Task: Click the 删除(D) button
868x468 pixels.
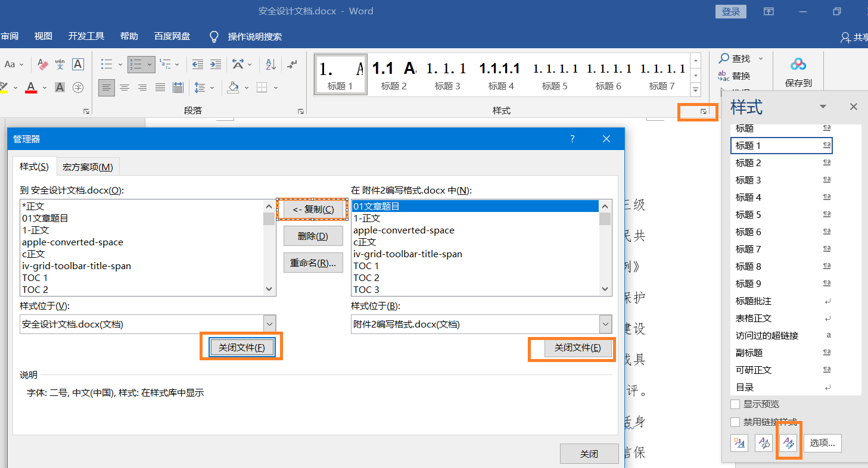Action: [313, 236]
